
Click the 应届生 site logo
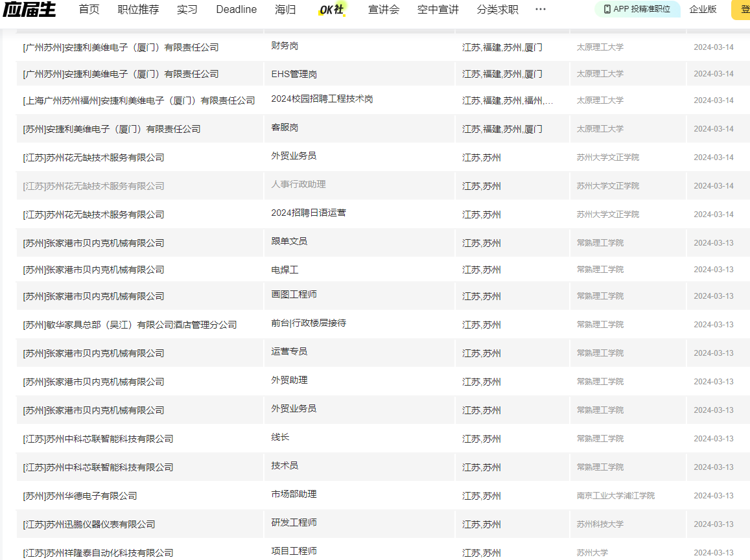29,10
